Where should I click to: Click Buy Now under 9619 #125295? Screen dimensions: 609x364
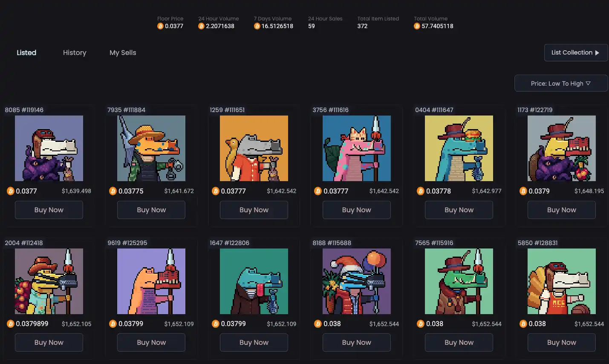click(151, 342)
